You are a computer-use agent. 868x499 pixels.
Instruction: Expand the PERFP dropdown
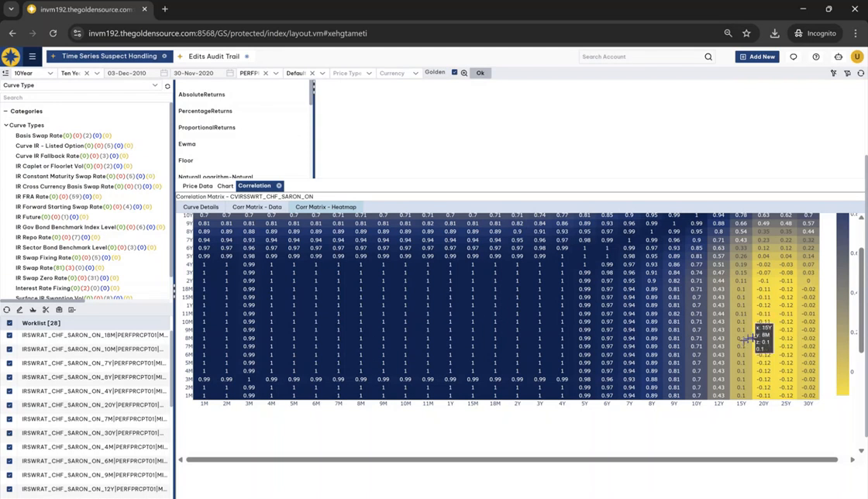pyautogui.click(x=276, y=73)
